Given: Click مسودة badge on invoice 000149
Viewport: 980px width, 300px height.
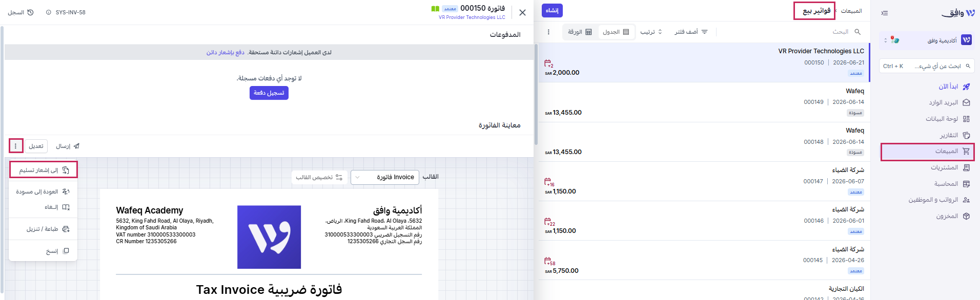Looking at the screenshot, I should [x=855, y=113].
